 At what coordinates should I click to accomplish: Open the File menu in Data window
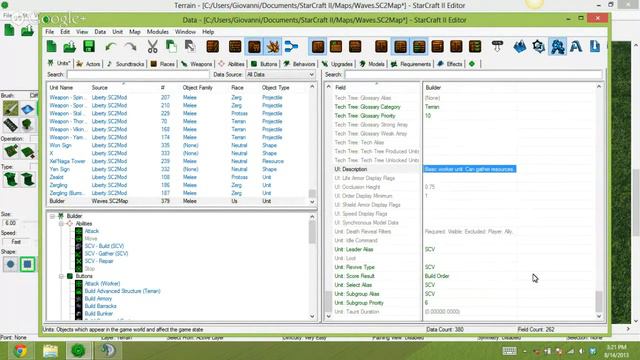coord(49,32)
